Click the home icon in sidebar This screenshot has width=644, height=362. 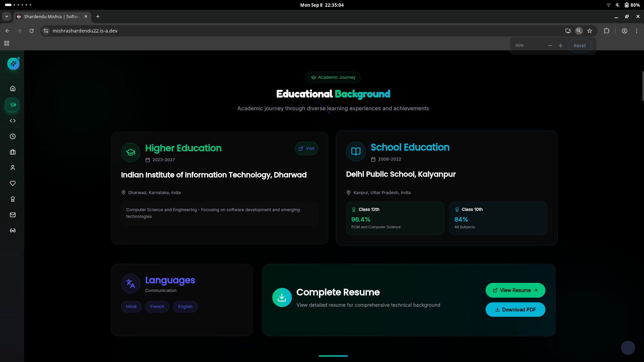pyautogui.click(x=13, y=88)
